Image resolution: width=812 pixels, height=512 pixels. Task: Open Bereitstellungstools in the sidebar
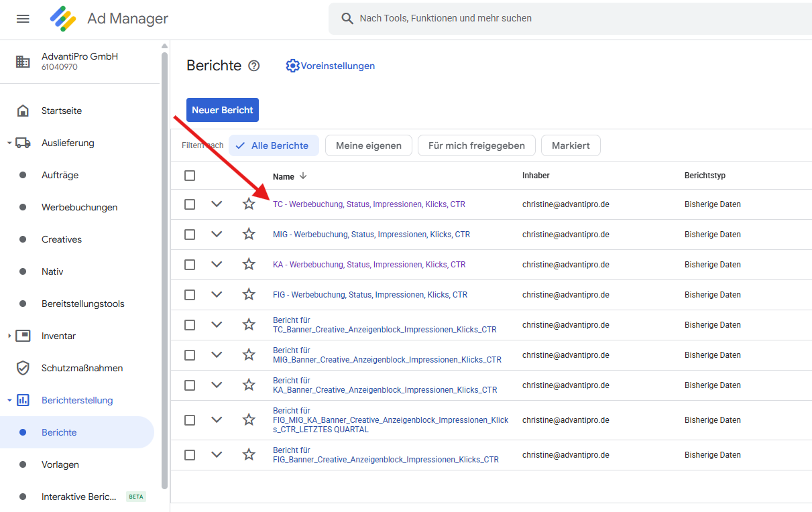tap(83, 304)
